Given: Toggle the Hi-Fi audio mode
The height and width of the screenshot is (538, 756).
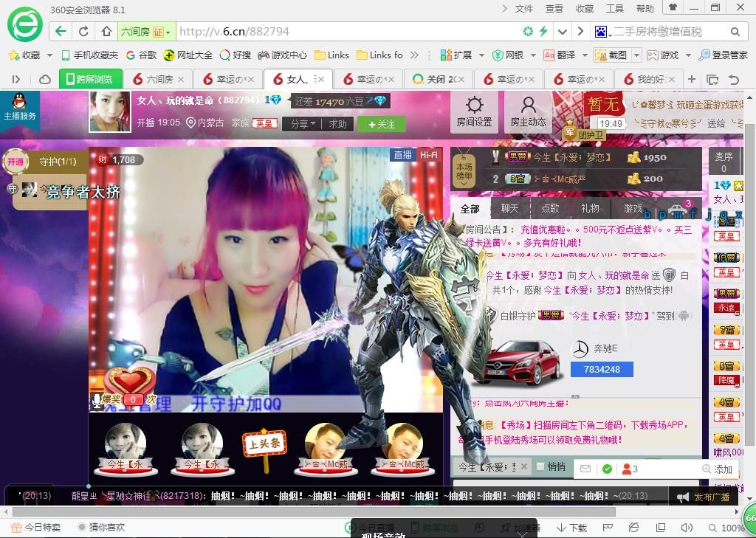Looking at the screenshot, I should tap(429, 154).
